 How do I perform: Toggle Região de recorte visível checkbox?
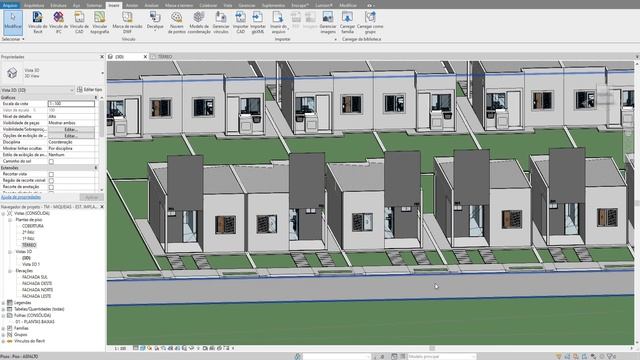(51, 181)
